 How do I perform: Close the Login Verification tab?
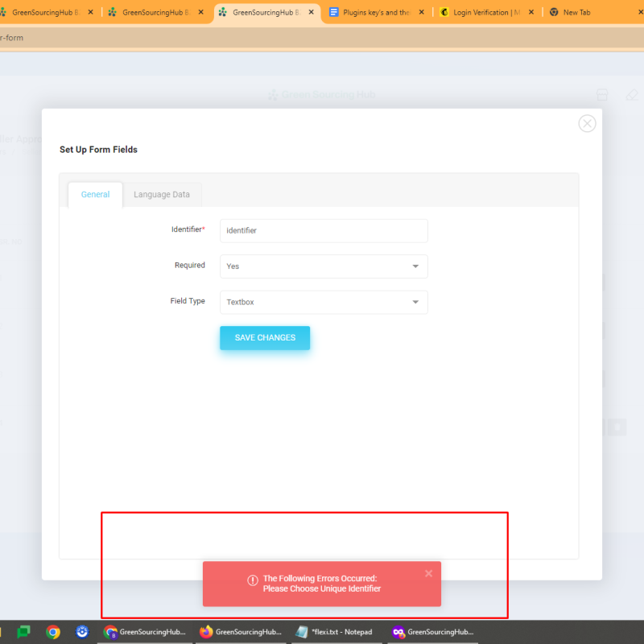click(x=530, y=12)
